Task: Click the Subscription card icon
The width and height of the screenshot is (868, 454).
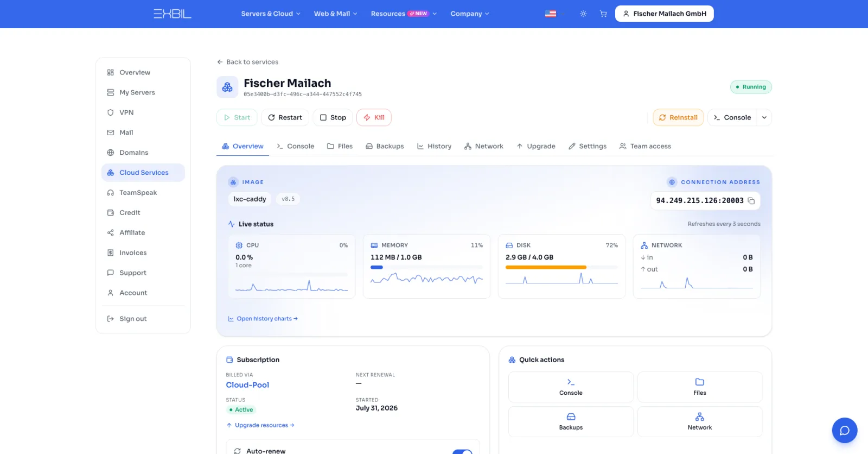Action: click(229, 360)
